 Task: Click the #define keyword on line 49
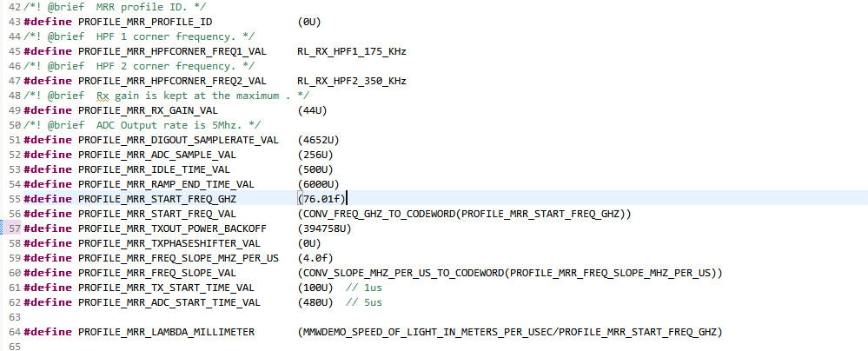[48, 110]
